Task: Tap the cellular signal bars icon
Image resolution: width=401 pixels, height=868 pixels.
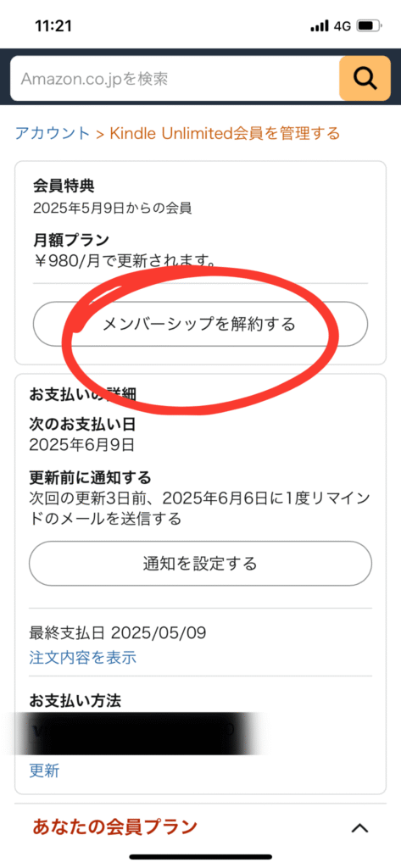Action: pyautogui.click(x=320, y=25)
